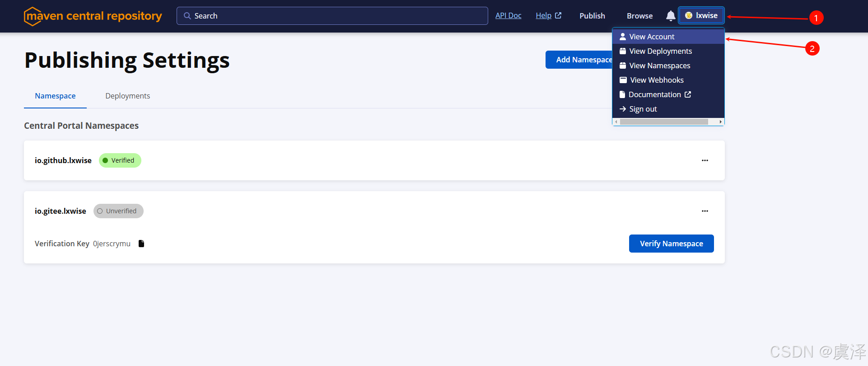The image size is (868, 366).
Task: Open the Help link
Action: pyautogui.click(x=543, y=16)
